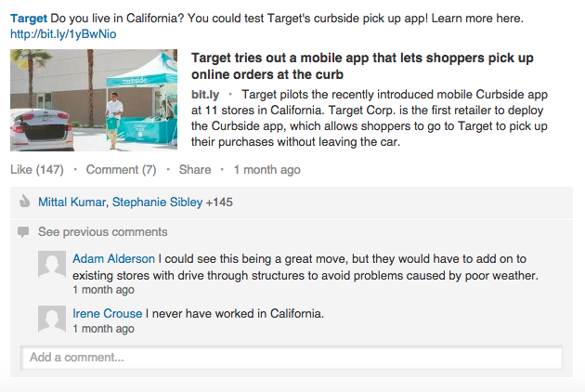The width and height of the screenshot is (585, 392).
Task: Click the bit.ly source label in article
Action: [205, 95]
